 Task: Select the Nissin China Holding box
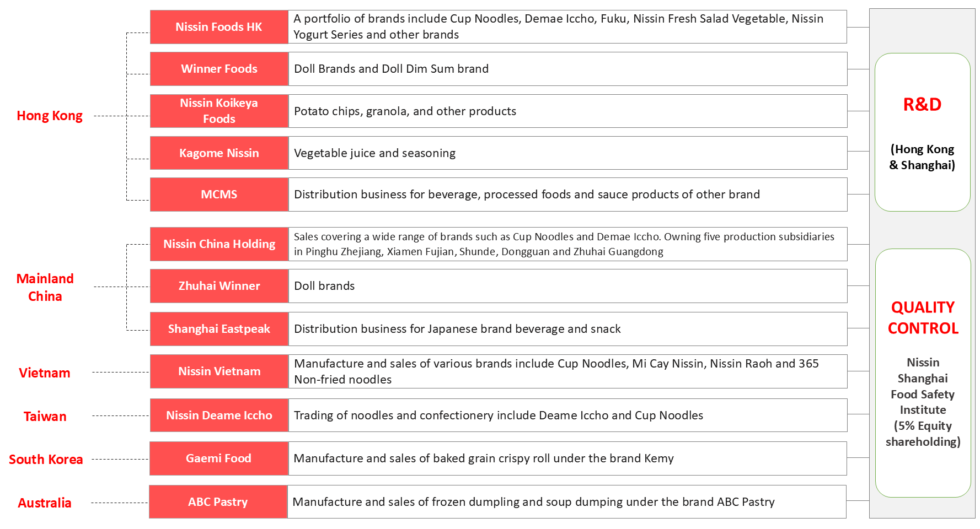[219, 244]
